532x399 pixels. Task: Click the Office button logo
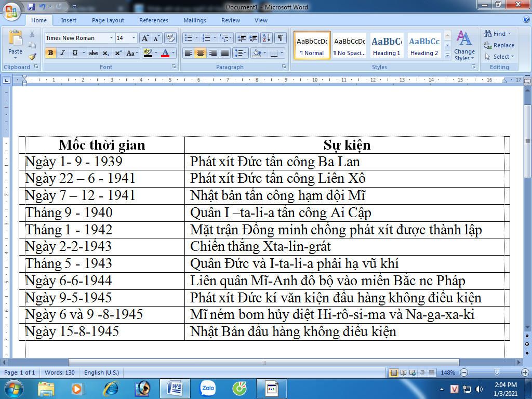[11, 12]
